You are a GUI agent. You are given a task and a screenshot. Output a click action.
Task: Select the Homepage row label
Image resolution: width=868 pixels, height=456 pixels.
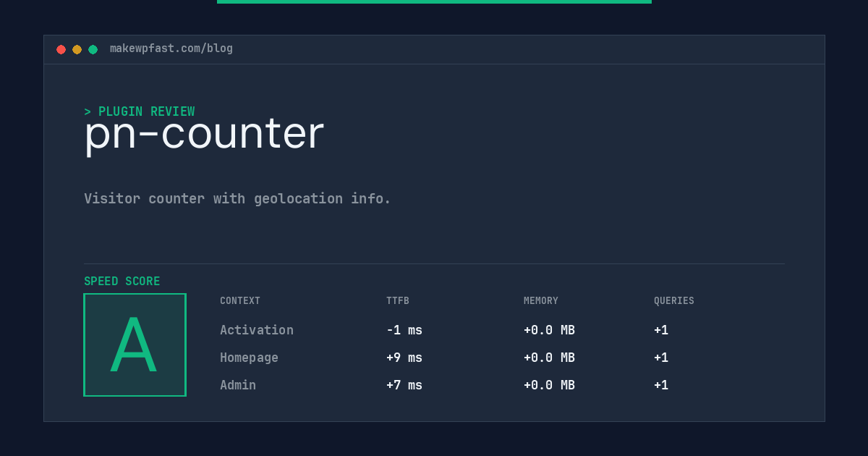[x=249, y=358]
